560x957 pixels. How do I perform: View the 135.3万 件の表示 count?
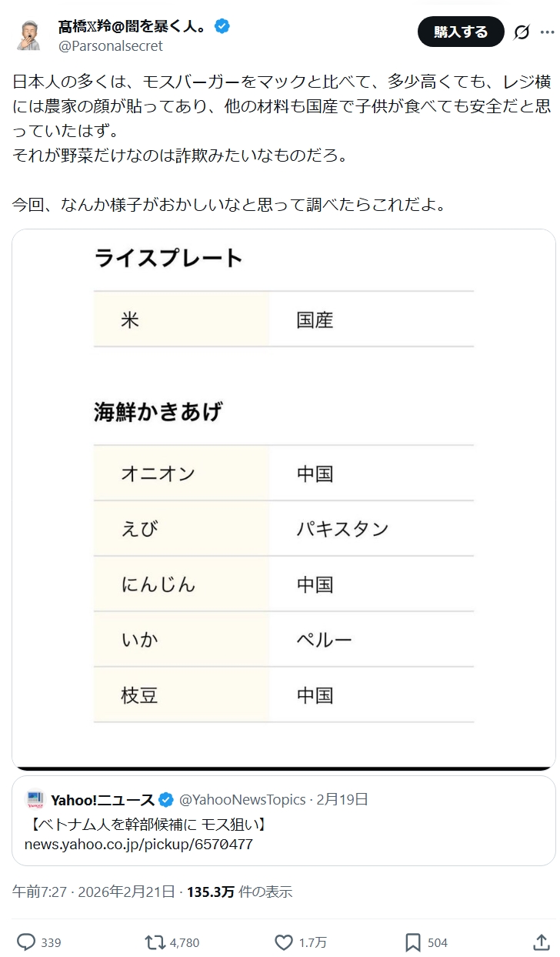[x=239, y=892]
